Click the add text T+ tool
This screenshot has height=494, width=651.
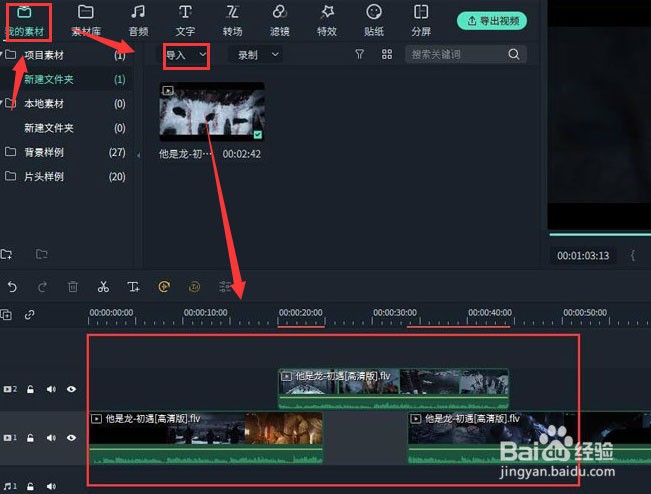click(x=133, y=287)
